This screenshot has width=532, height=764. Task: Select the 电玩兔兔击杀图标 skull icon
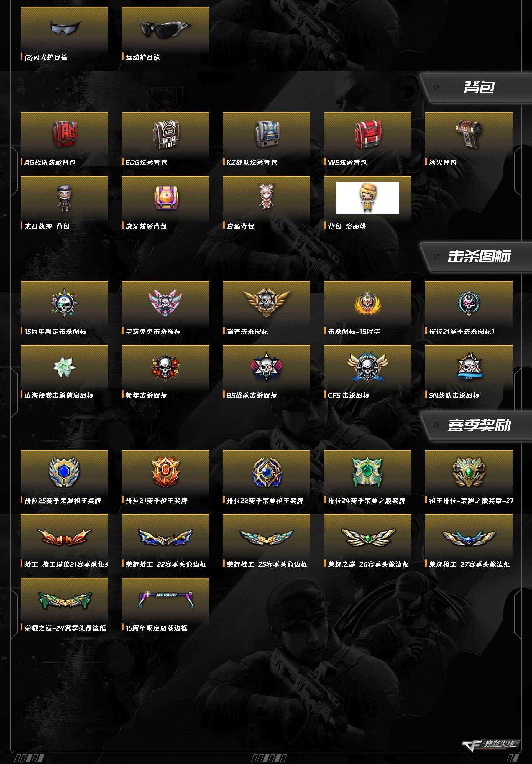point(165,303)
